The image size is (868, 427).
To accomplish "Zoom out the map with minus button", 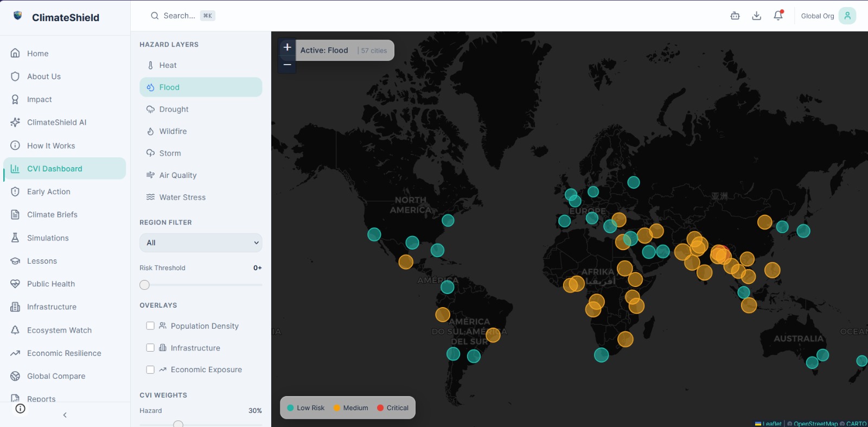I will tap(288, 65).
